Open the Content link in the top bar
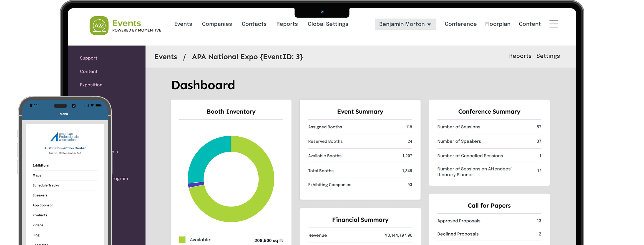The height and width of the screenshot is (245, 644). (530, 24)
